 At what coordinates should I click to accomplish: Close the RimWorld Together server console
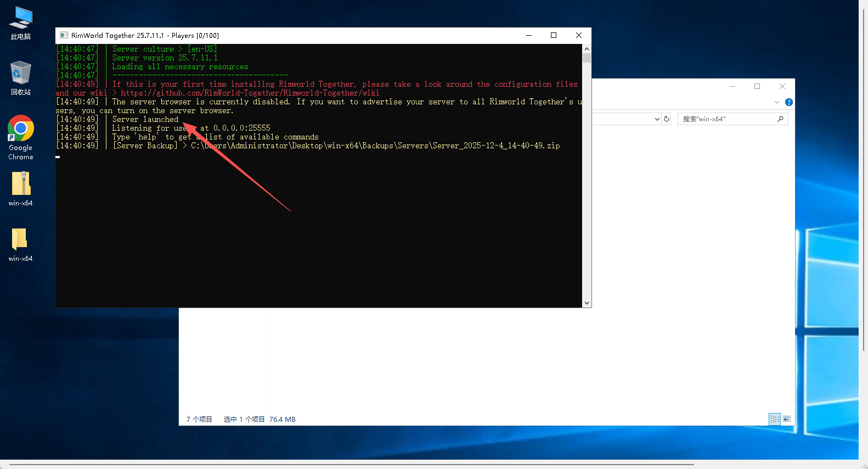point(578,35)
